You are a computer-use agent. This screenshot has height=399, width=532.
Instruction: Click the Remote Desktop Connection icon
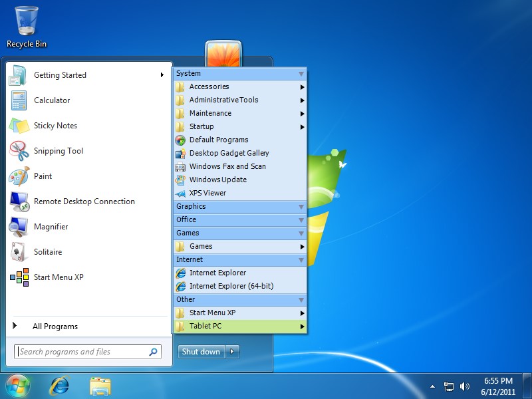click(19, 201)
